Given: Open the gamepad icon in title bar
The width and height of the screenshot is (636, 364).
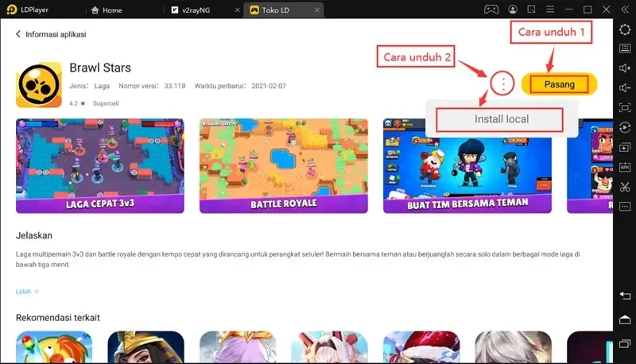Looking at the screenshot, I should point(491,10).
